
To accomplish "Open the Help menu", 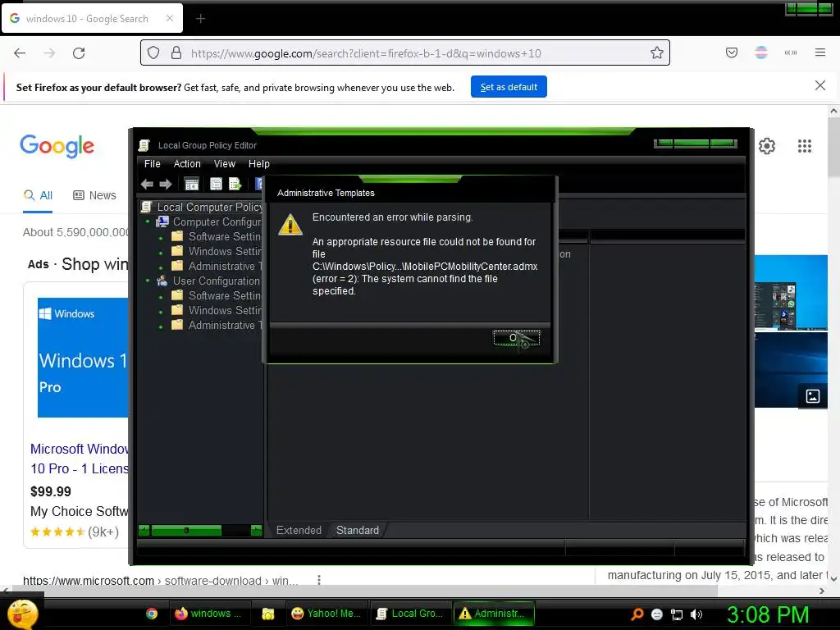I will (258, 164).
